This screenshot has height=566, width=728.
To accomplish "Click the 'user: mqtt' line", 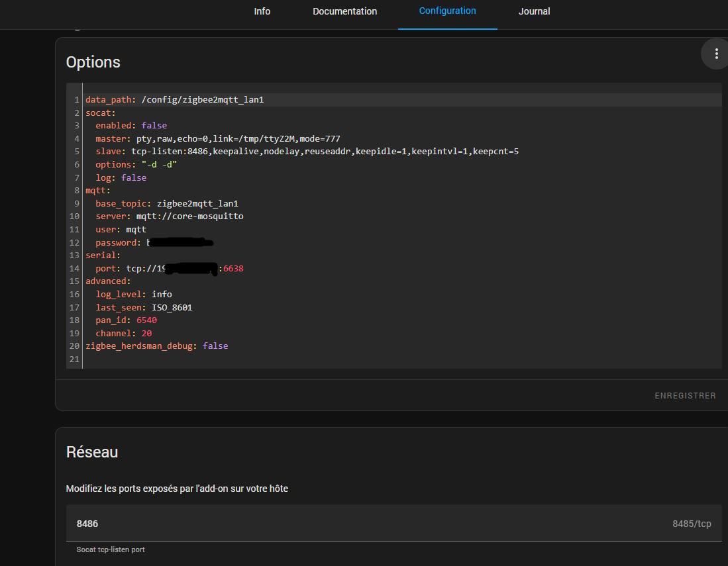I will [x=121, y=230].
